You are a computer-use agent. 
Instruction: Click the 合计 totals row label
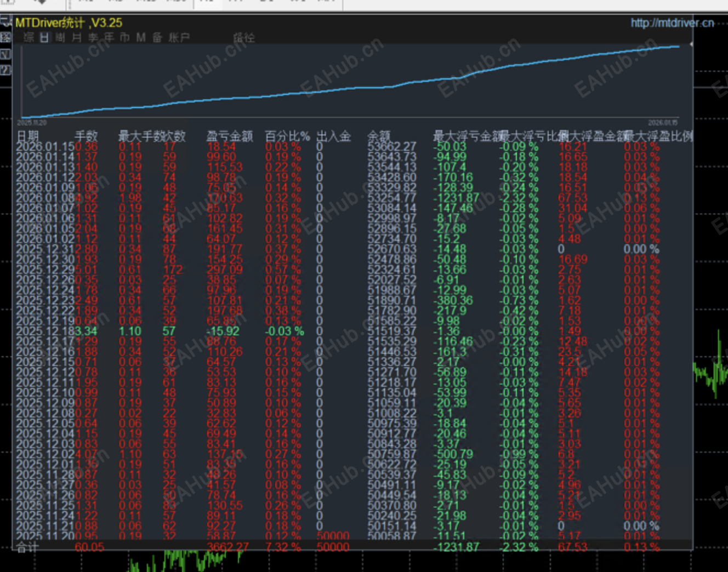click(28, 547)
